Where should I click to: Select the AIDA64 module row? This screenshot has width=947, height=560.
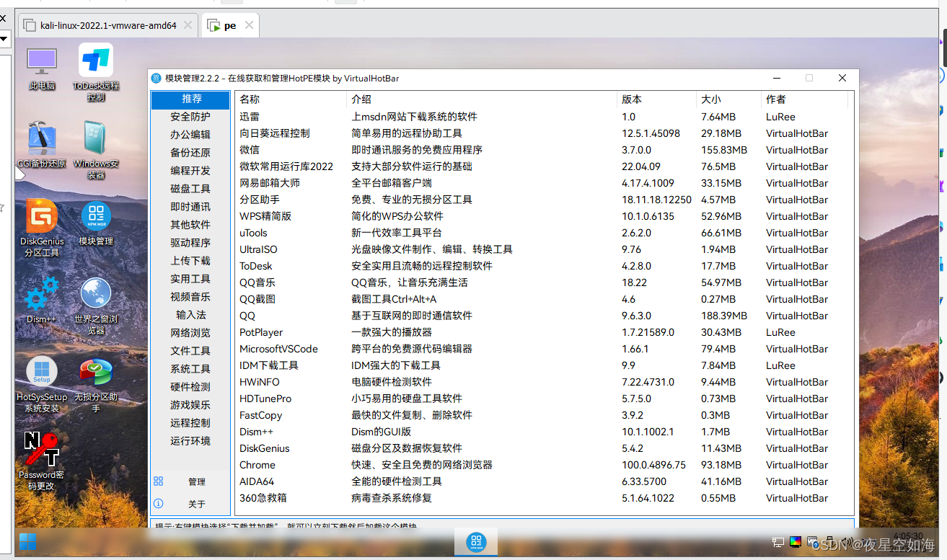[x=542, y=481]
